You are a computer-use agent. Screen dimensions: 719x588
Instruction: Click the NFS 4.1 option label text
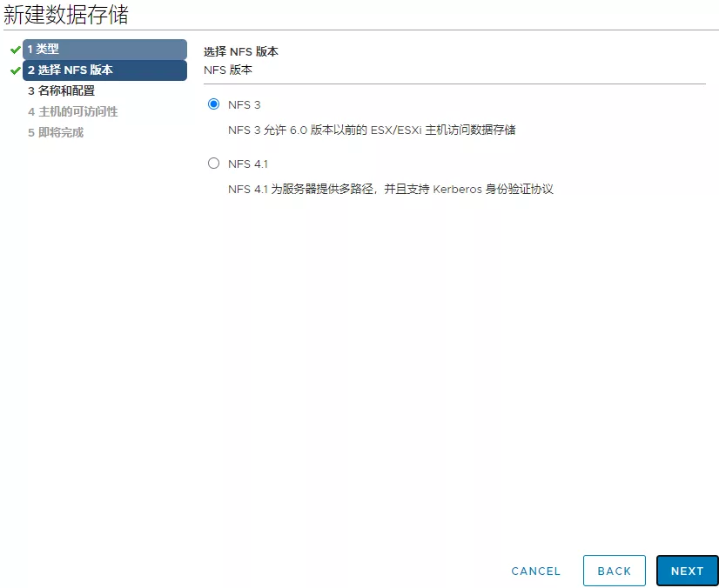(248, 164)
